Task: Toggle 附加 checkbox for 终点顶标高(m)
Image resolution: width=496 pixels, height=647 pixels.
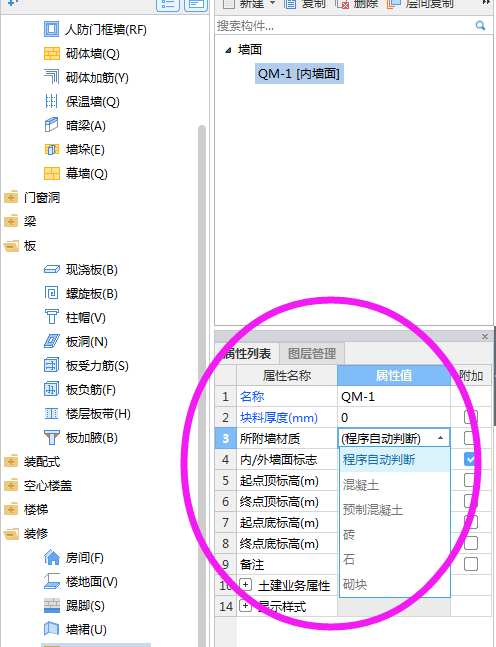Action: pos(471,501)
